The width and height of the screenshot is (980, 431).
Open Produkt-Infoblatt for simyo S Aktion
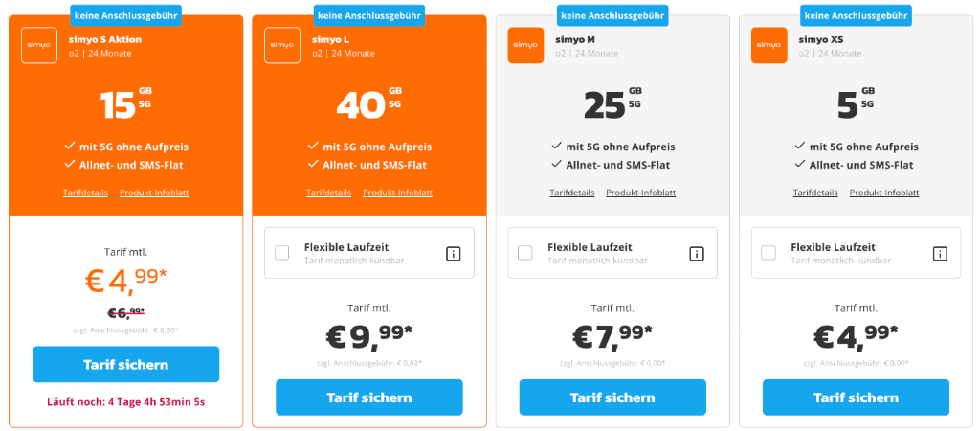tap(154, 193)
